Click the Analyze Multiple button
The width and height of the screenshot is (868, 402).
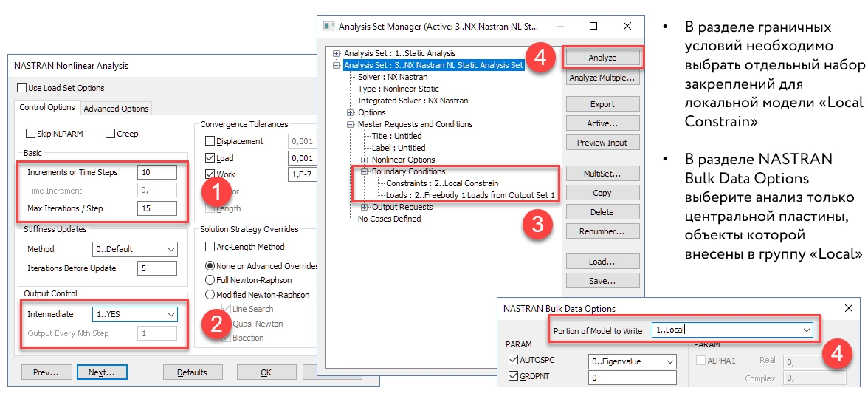tap(602, 78)
